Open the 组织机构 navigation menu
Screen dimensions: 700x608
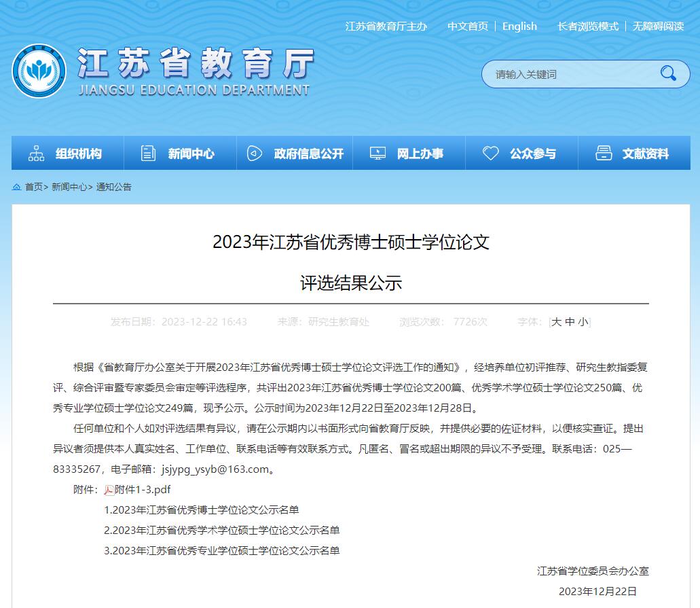tap(78, 154)
